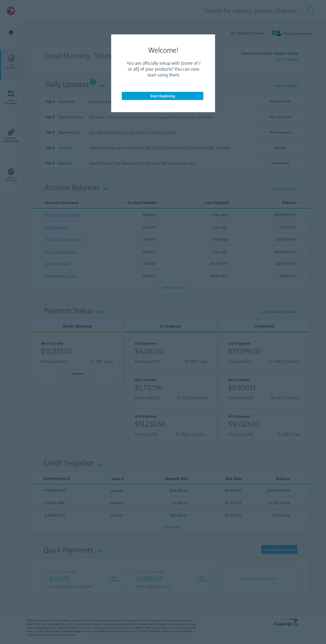Open the Admin Functions sidebar icon
This screenshot has height=644, width=326.
pyautogui.click(x=11, y=172)
